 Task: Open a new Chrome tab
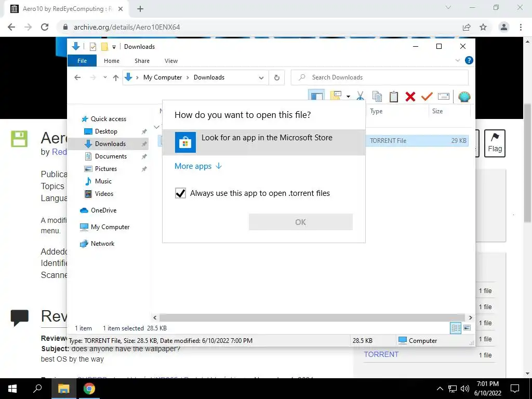(140, 9)
